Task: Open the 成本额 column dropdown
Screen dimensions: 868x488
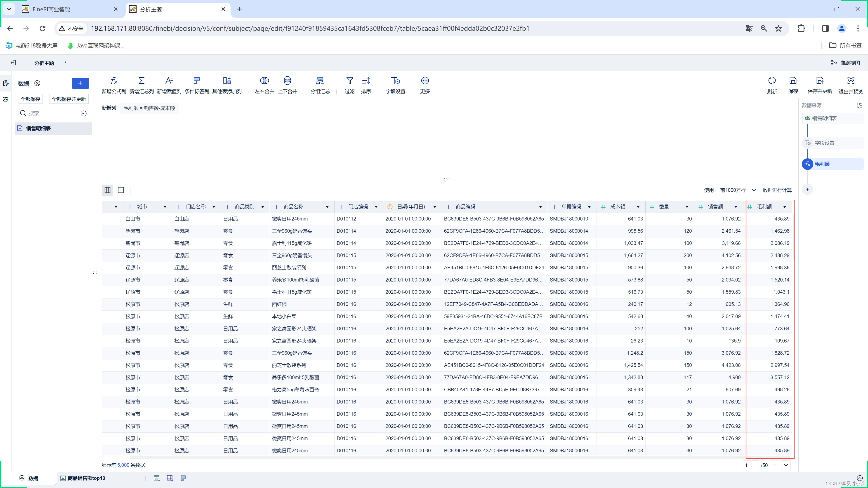Action: pos(638,207)
